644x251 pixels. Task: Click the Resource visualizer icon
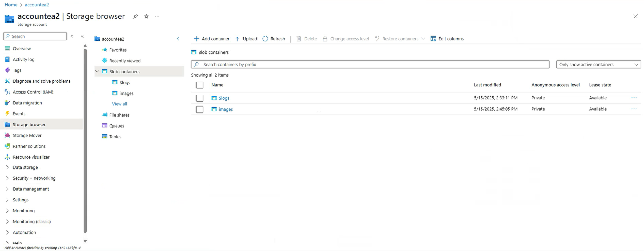[x=7, y=157]
